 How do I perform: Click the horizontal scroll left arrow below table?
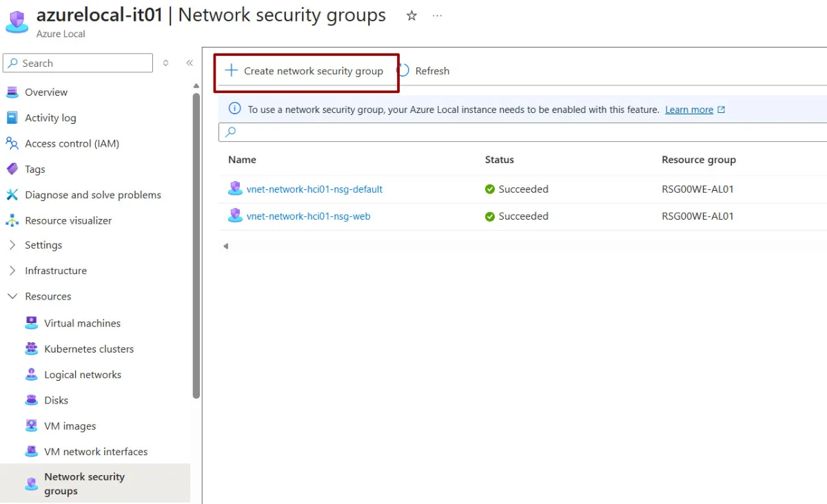tap(225, 246)
